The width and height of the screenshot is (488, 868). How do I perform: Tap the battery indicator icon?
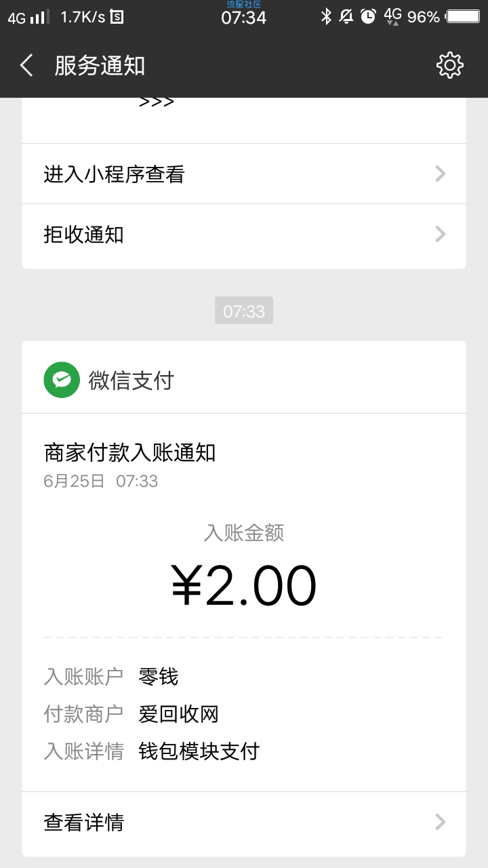[464, 16]
